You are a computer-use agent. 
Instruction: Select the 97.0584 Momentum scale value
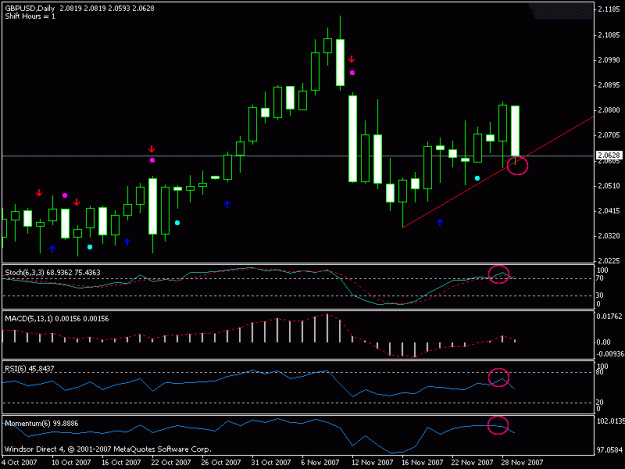[x=609, y=450]
